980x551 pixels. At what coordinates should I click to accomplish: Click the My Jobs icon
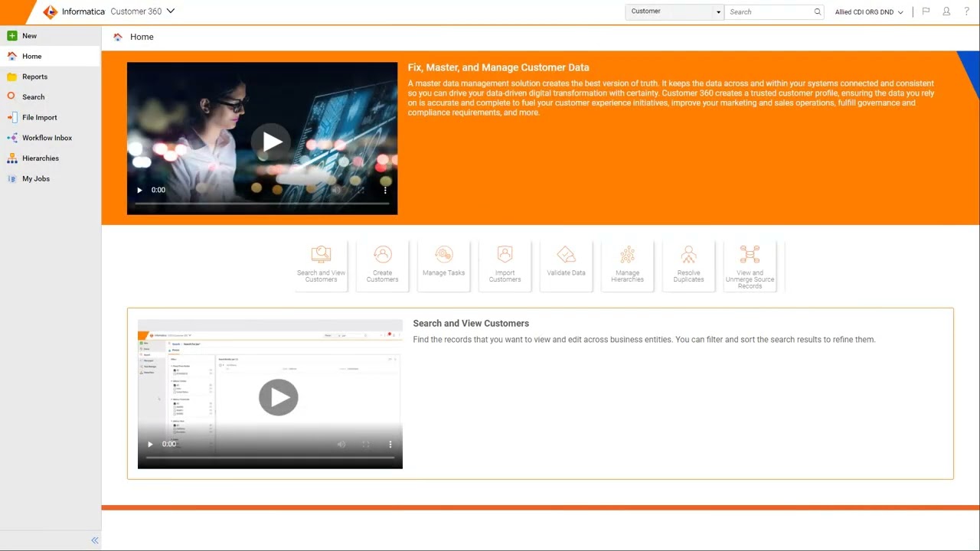click(x=11, y=178)
